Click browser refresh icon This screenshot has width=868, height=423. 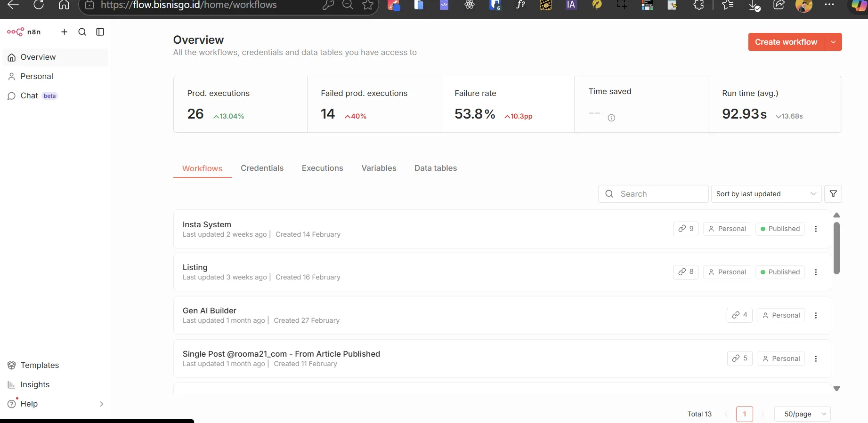click(x=39, y=5)
